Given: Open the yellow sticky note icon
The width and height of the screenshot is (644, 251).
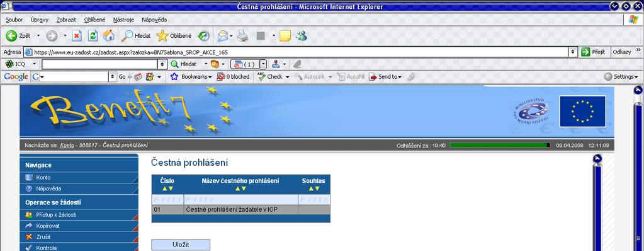Looking at the screenshot, I should click(x=285, y=36).
